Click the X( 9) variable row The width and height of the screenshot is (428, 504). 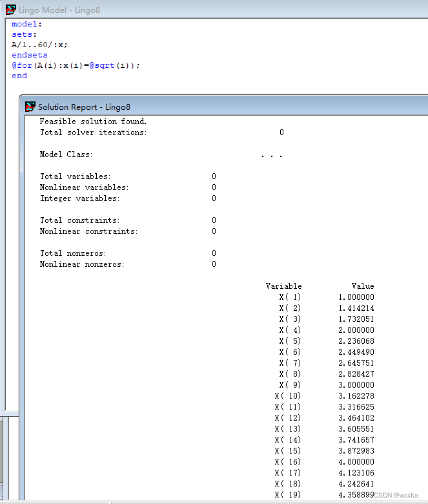pos(327,384)
